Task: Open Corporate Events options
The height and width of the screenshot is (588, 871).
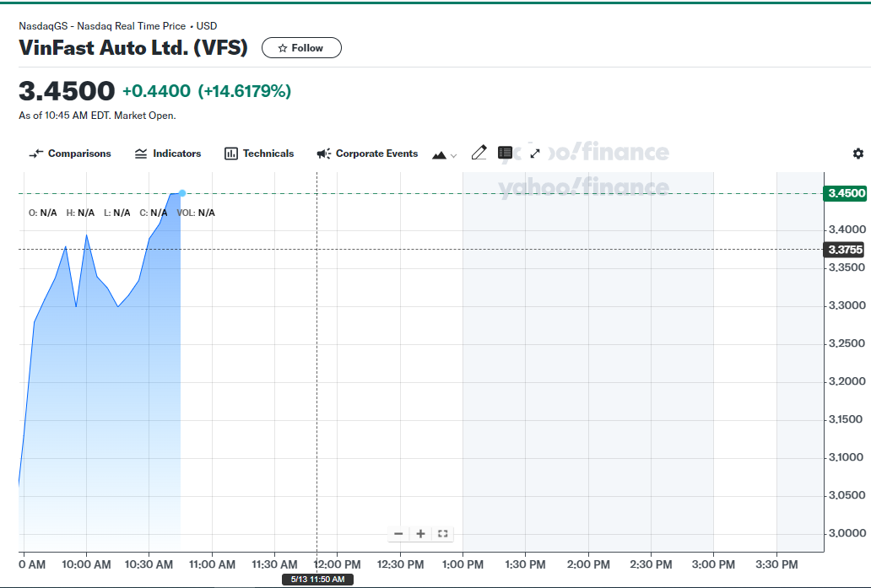Action: tap(367, 154)
